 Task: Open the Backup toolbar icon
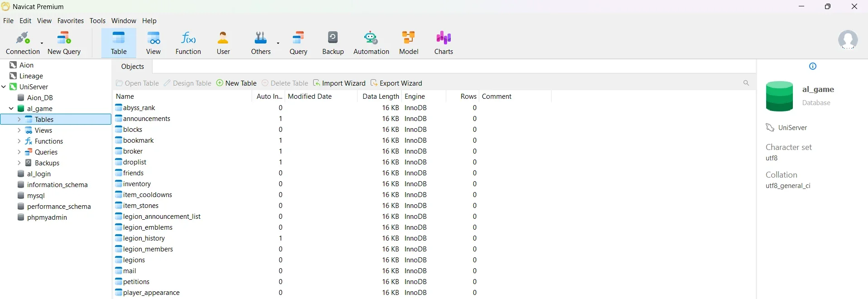[x=333, y=43]
